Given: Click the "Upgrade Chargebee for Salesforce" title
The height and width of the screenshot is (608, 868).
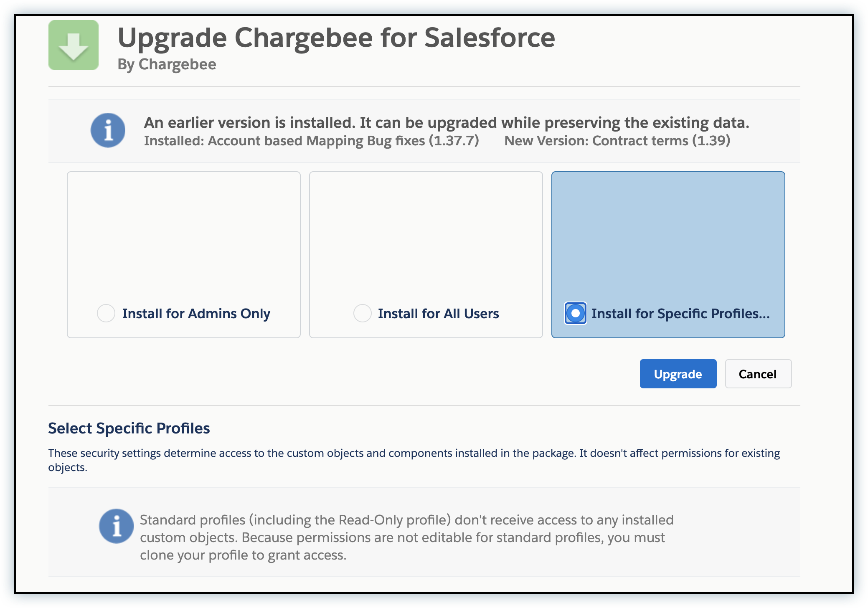Looking at the screenshot, I should click(336, 38).
